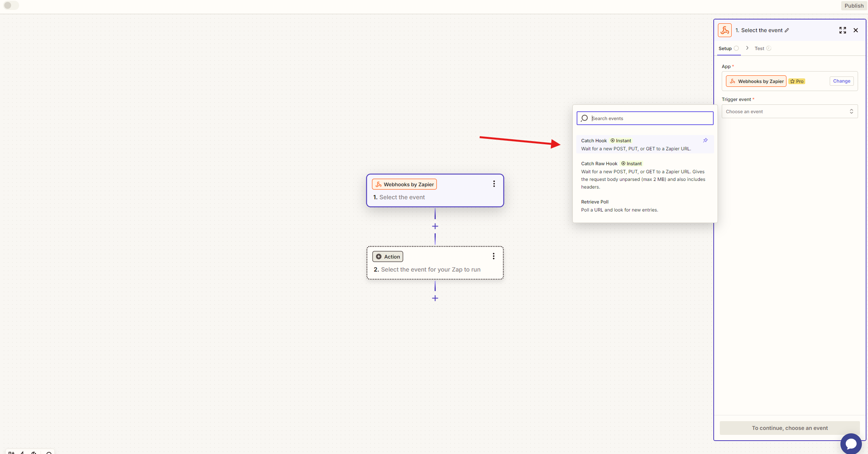Image resolution: width=868 pixels, height=454 pixels.
Task: Add step between trigger and action
Action: point(435,226)
